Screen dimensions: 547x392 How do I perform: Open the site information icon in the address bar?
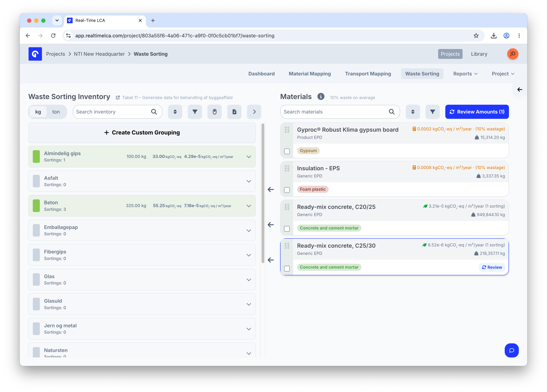click(x=69, y=36)
